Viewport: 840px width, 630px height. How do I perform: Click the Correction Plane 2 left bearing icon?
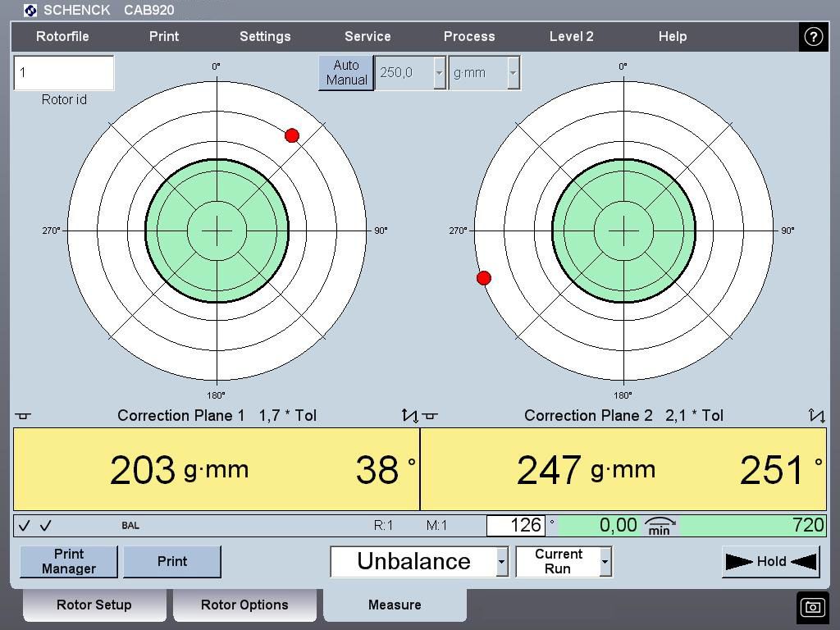click(430, 416)
